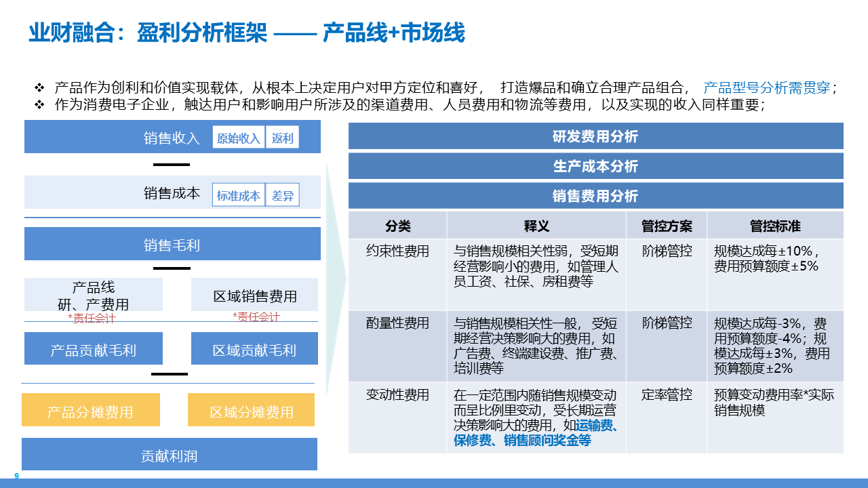The image size is (868, 488).
Task: Click the 阶梯管控 cell in 约束性费用 row
Action: click(667, 274)
